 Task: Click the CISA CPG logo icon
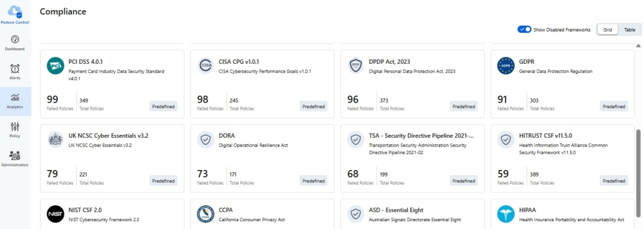point(205,66)
